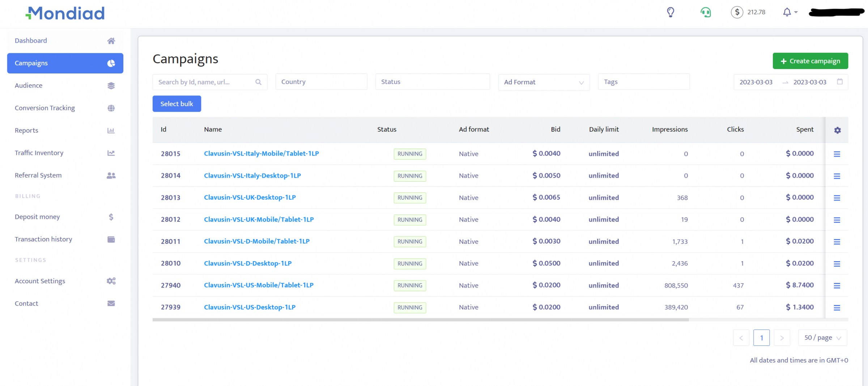The image size is (868, 386).
Task: Open Referral System page
Action: coord(65,175)
